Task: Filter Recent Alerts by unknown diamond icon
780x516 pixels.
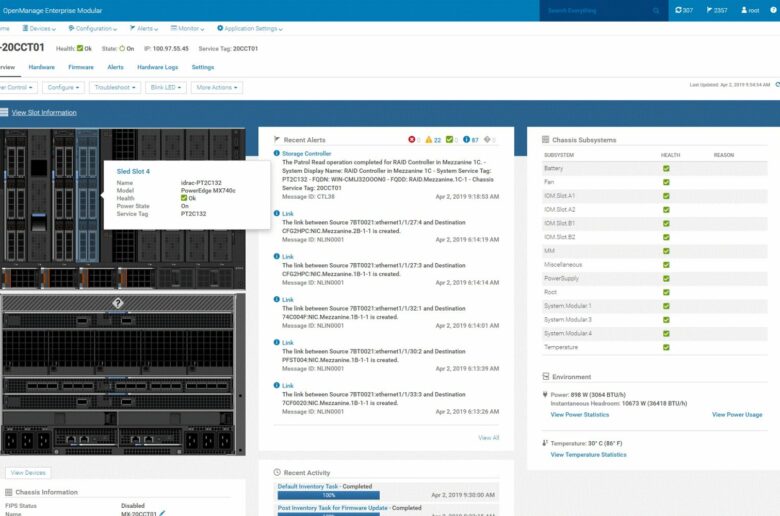Action: click(x=487, y=139)
